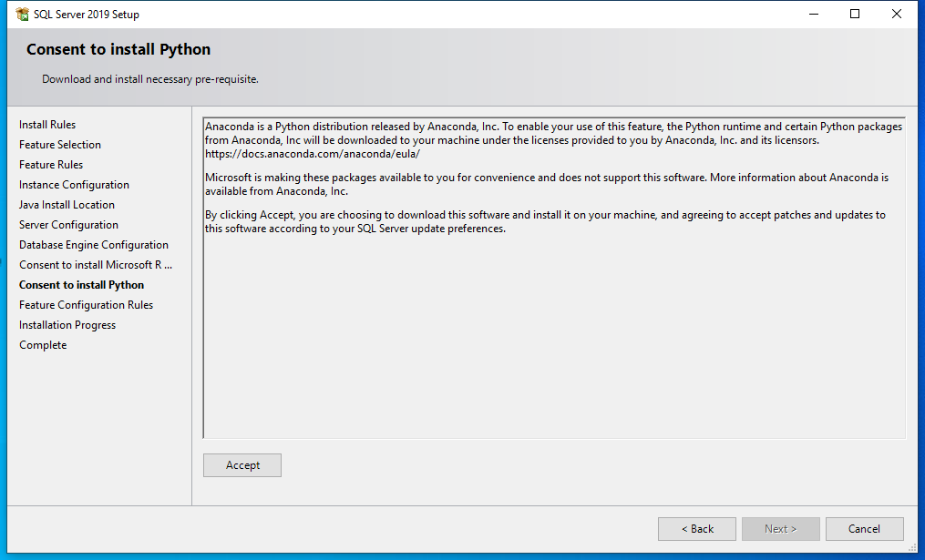Viewport: 925px width, 560px height.
Task: Click the SQL Server Setup title bar icon
Action: [x=22, y=15]
